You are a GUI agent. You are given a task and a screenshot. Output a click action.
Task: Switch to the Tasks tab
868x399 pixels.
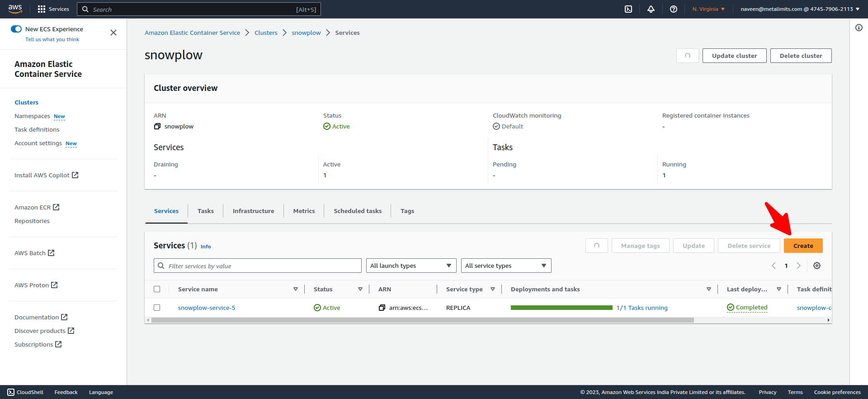pyautogui.click(x=206, y=211)
